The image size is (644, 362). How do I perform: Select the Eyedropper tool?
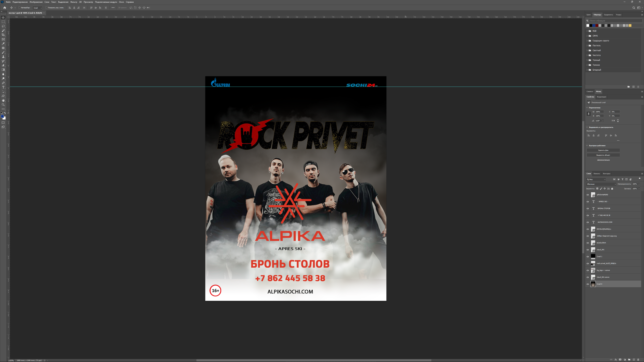(3, 44)
